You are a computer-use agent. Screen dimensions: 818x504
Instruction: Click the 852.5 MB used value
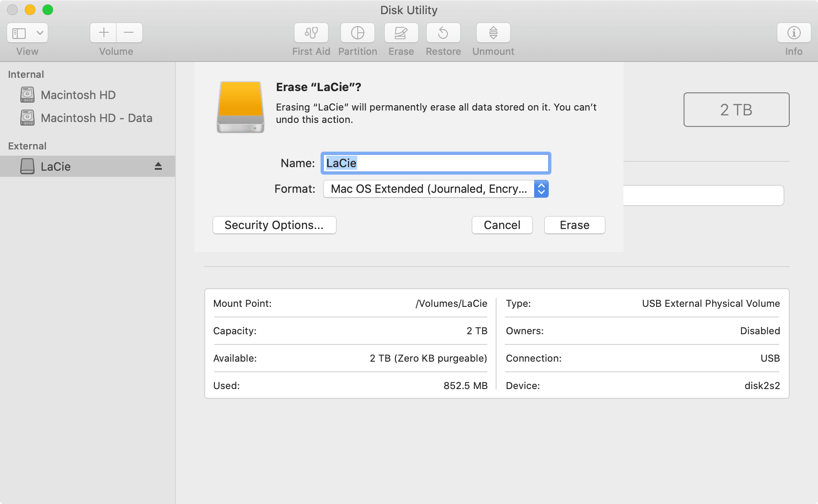pyautogui.click(x=465, y=386)
